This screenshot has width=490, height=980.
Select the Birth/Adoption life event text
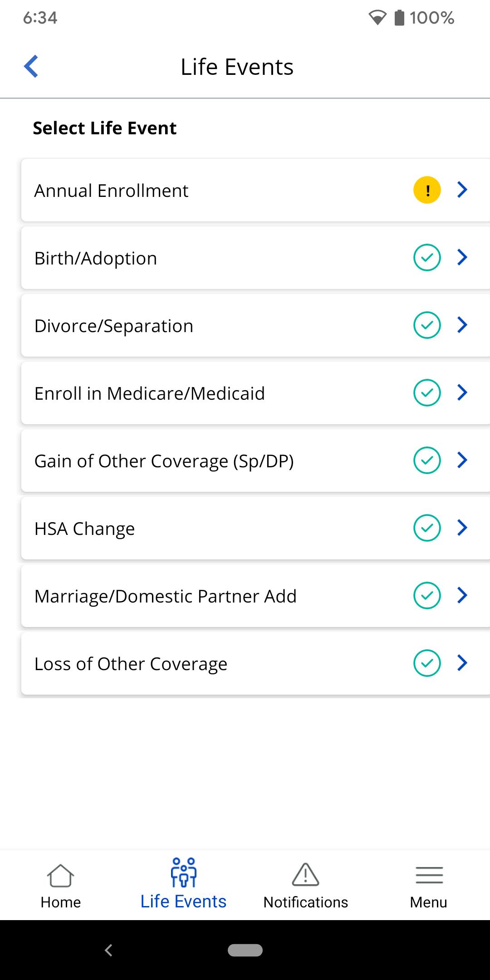click(x=96, y=258)
